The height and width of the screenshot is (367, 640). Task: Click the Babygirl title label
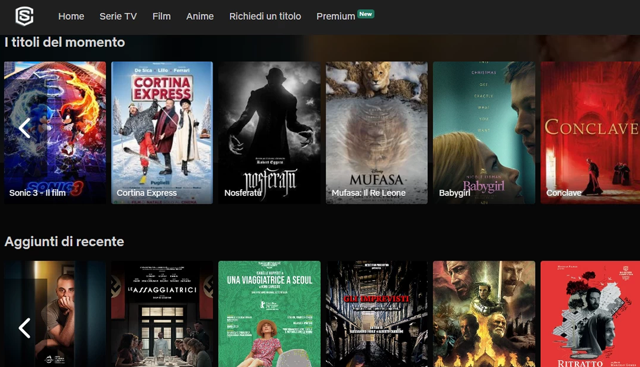(454, 193)
